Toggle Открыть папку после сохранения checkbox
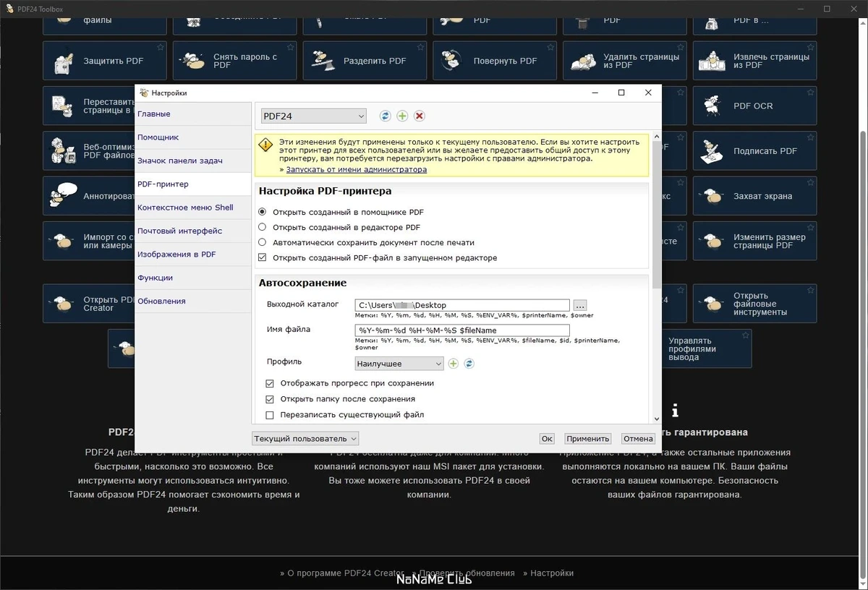The height and width of the screenshot is (590, 868). click(x=270, y=399)
